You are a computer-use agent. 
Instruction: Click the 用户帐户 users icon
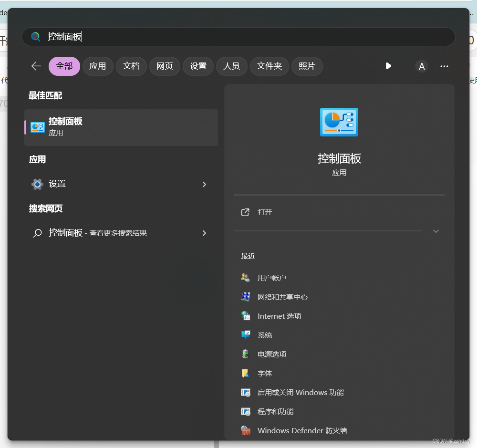[246, 278]
